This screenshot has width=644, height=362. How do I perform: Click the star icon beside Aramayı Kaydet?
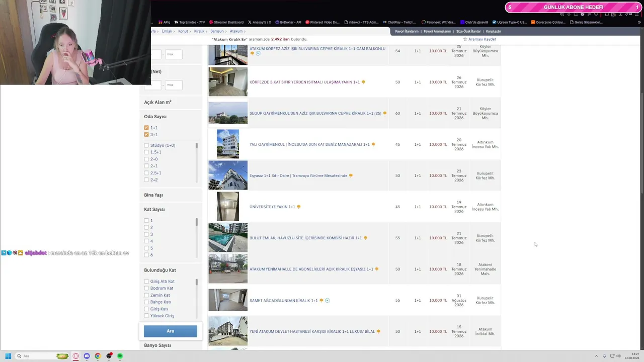[x=465, y=39]
